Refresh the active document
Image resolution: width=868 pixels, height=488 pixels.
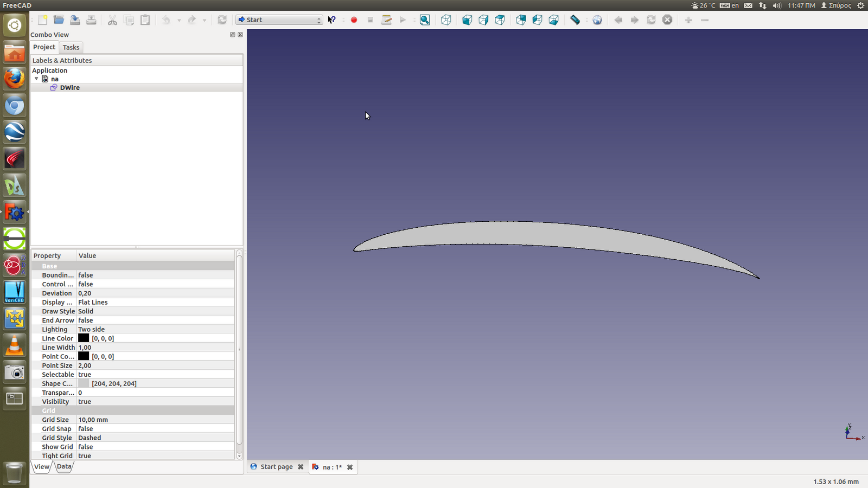pos(222,20)
